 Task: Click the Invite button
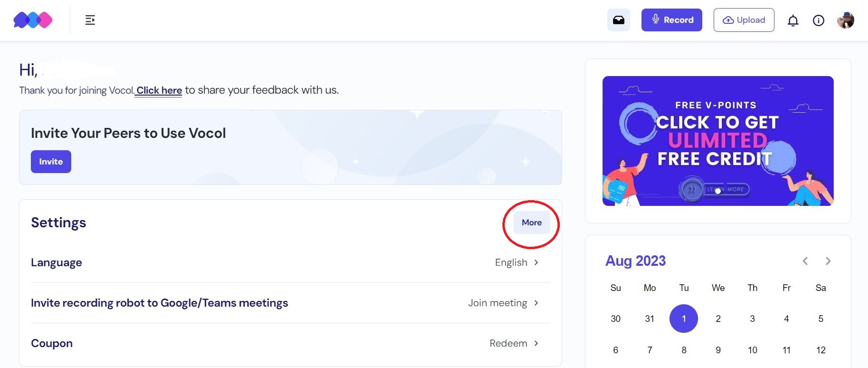coord(51,162)
